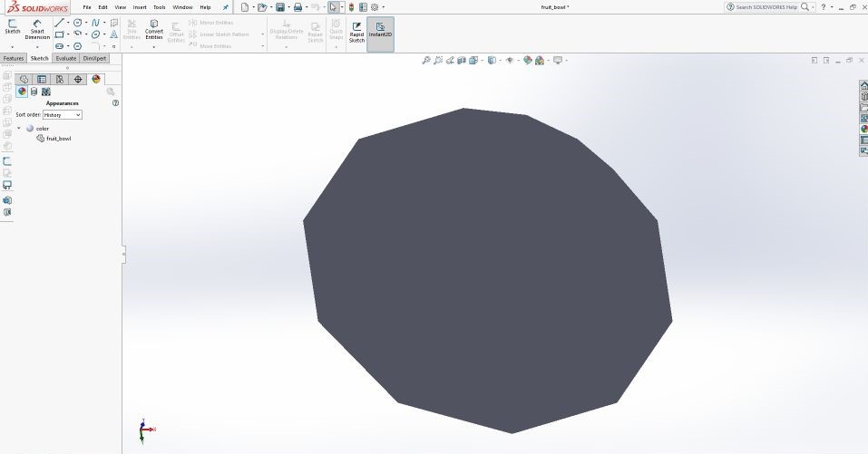
Task: Open the Tools menu
Action: (160, 7)
